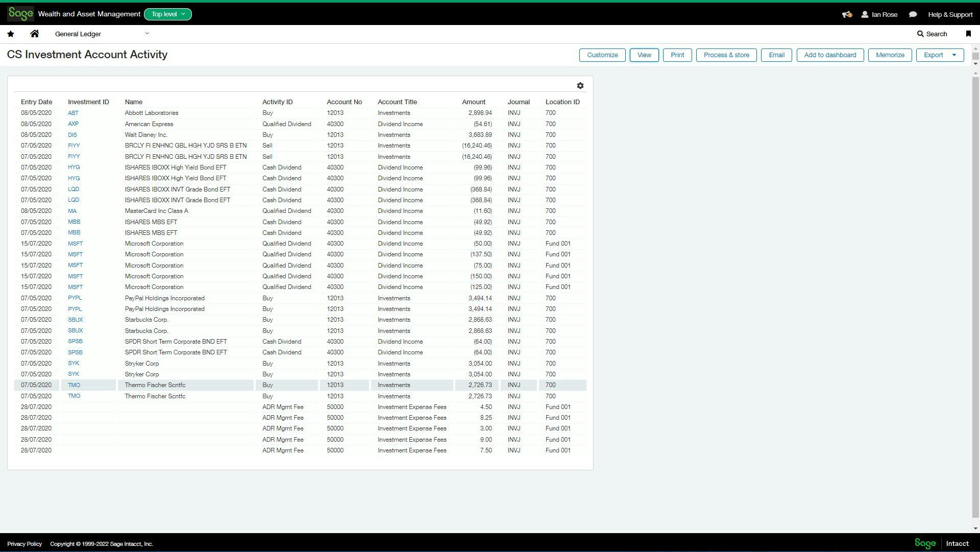This screenshot has height=552, width=980.
Task: Open the chat messages icon
Action: point(913,14)
